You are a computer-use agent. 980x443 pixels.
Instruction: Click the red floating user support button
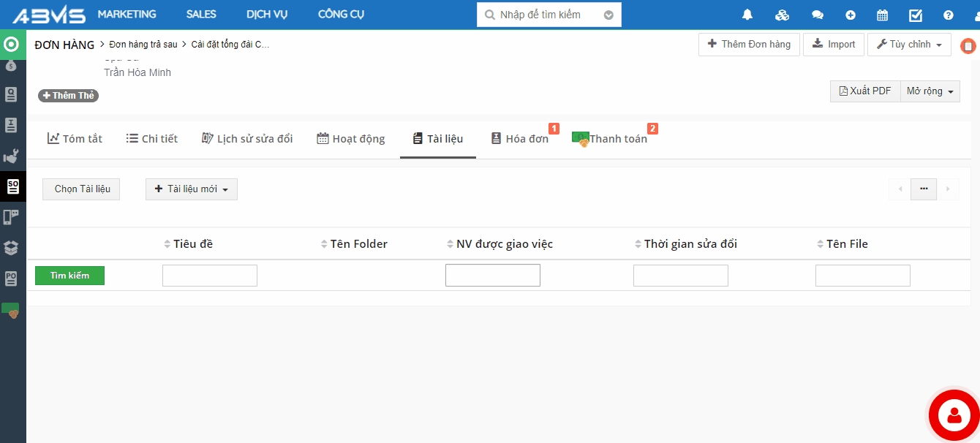point(954,415)
